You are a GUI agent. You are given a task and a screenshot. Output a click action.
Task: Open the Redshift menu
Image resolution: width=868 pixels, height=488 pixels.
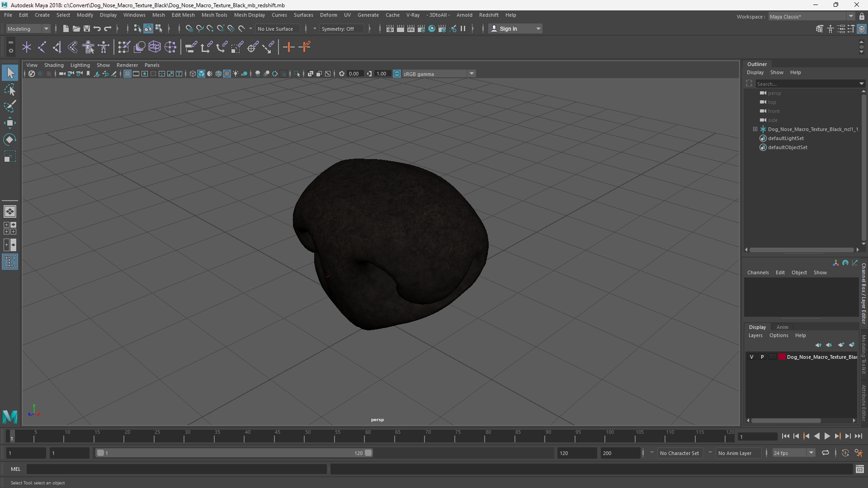[x=489, y=15]
